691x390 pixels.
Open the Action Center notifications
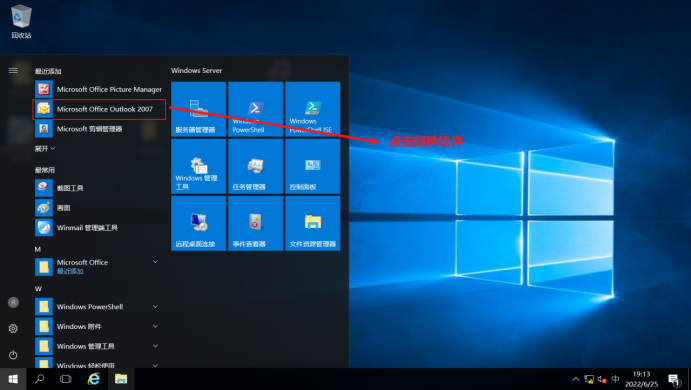click(x=674, y=379)
